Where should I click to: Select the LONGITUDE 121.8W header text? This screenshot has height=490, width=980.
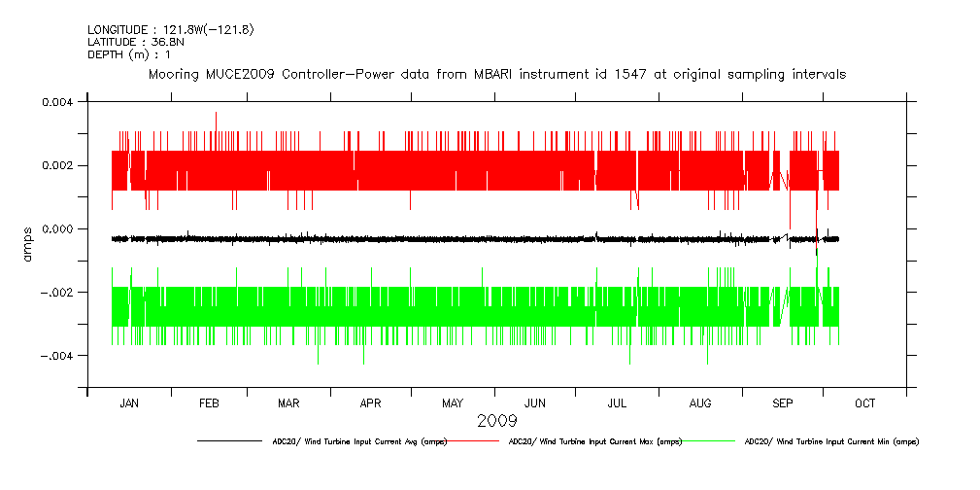(x=170, y=30)
